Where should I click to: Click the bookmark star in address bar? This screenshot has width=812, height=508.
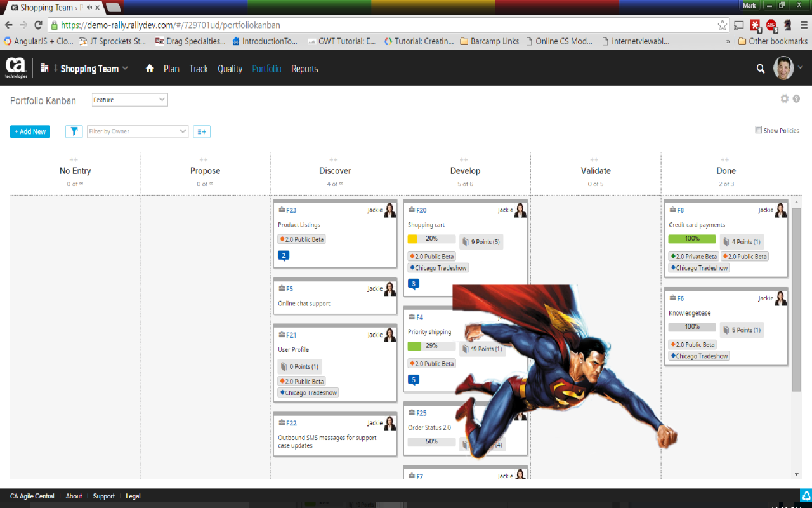click(723, 25)
